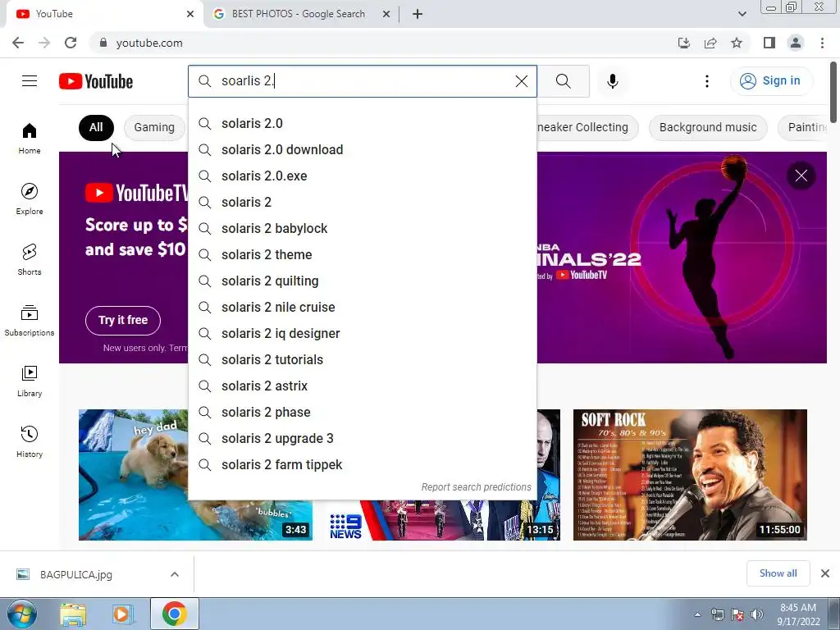The image size is (840, 630).
Task: Click the install app icon in address bar
Action: pos(683,43)
